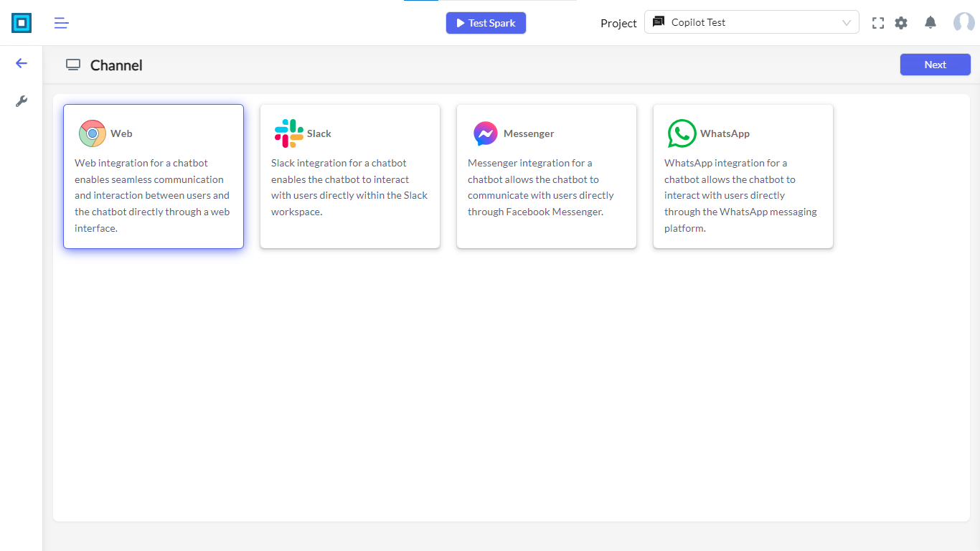Click the Project label in the header
This screenshot has height=551, width=980.
pos(618,23)
